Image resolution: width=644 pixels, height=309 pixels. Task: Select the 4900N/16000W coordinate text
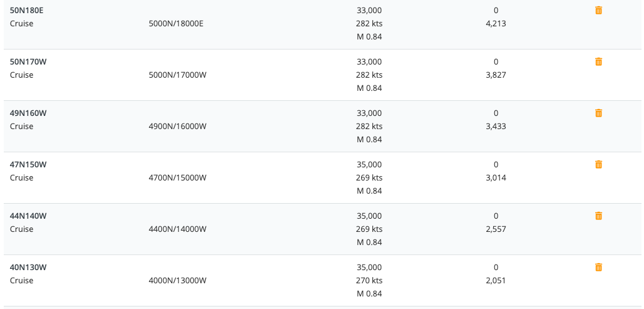178,127
